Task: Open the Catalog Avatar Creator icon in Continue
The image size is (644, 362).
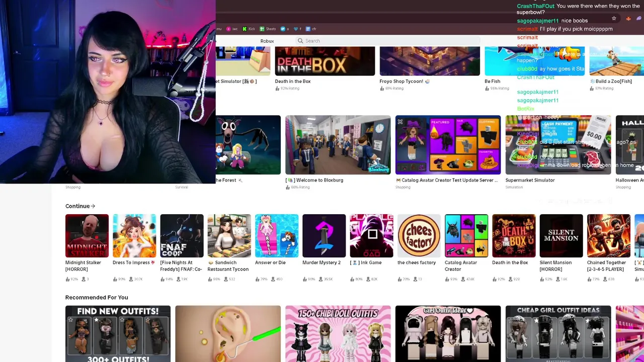Action: 466,236
